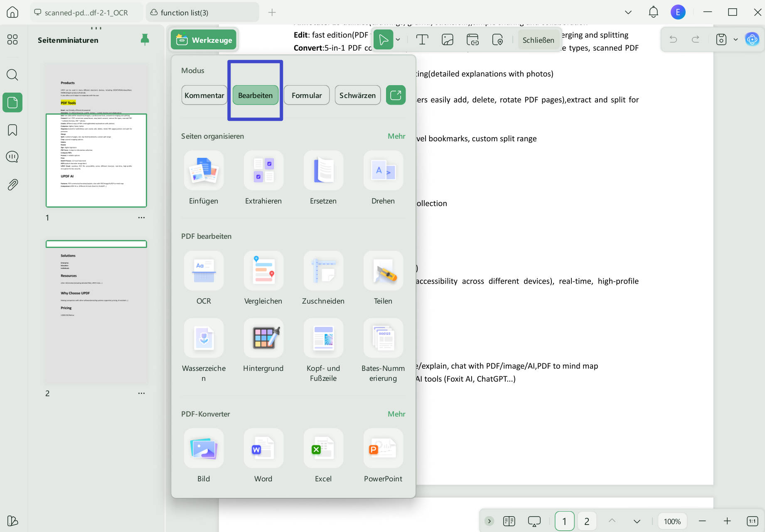This screenshot has height=532, width=765.
Task: Expand the cursor tool dropdown arrow
Action: click(x=398, y=40)
